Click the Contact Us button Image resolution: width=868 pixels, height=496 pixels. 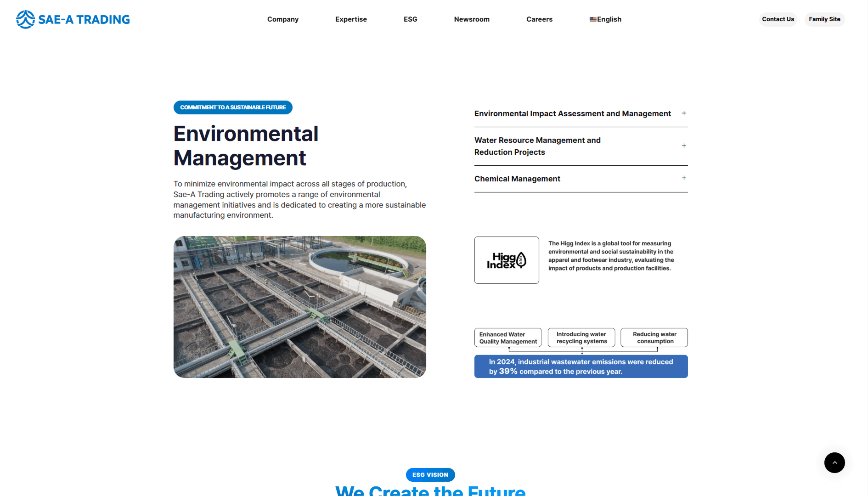click(x=778, y=19)
